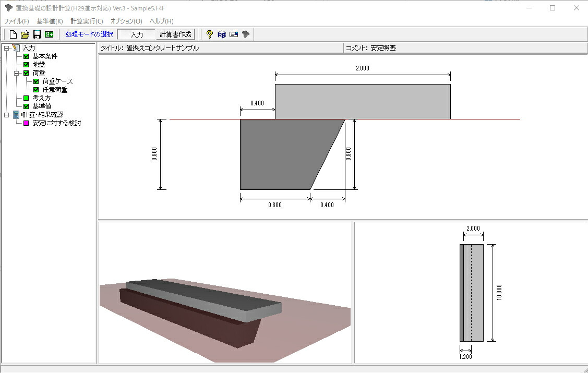Viewport: 588px width, 373px height.
Task: Click the blue FB logo toolbar icon
Action: click(x=222, y=34)
